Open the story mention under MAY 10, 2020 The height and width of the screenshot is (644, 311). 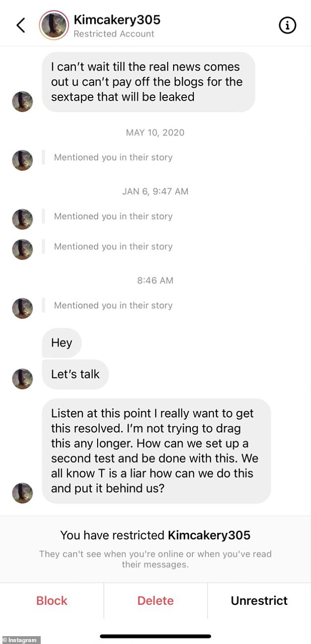coord(113,157)
